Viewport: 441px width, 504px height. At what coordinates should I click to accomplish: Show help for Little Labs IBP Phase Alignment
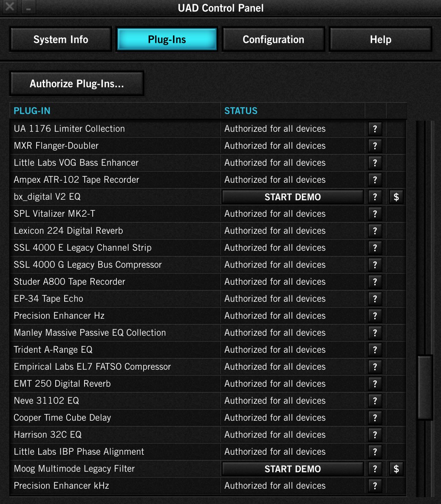coord(375,452)
